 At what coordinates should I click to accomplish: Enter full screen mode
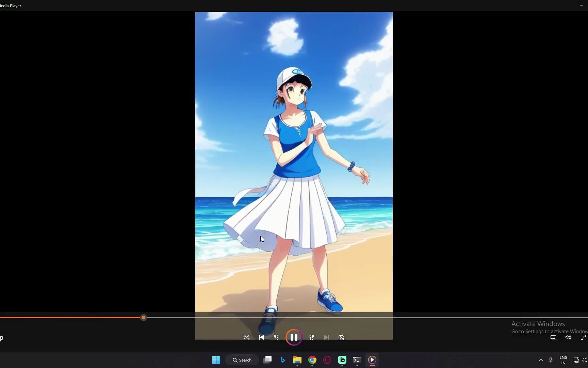(584, 337)
